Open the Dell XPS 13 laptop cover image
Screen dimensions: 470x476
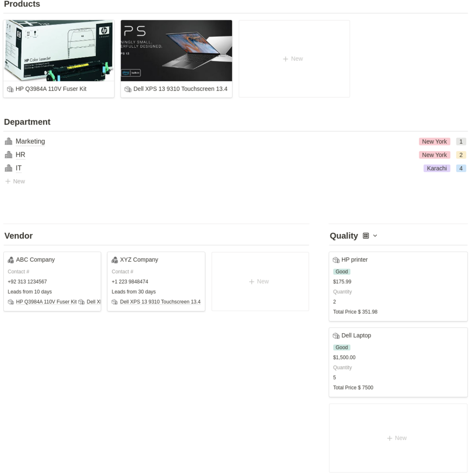point(176,51)
